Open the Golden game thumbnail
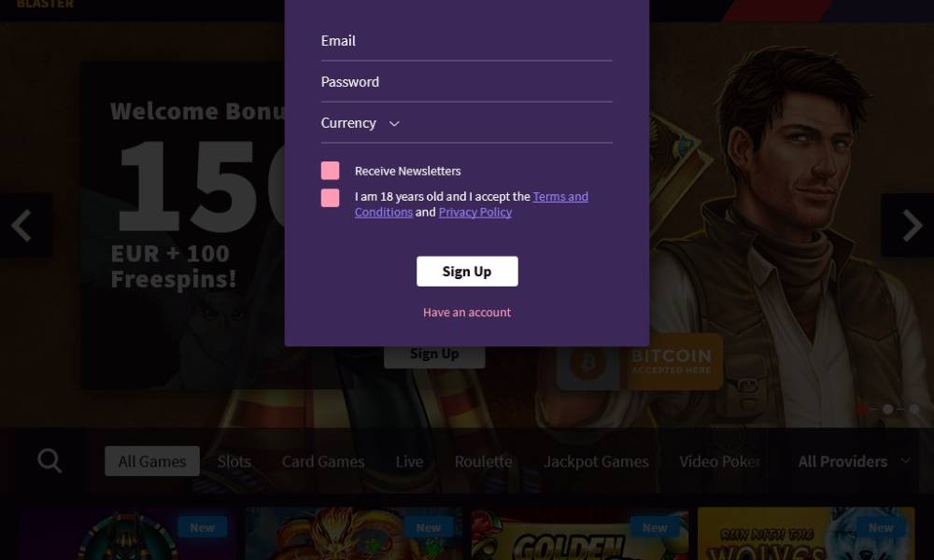 coord(580,533)
